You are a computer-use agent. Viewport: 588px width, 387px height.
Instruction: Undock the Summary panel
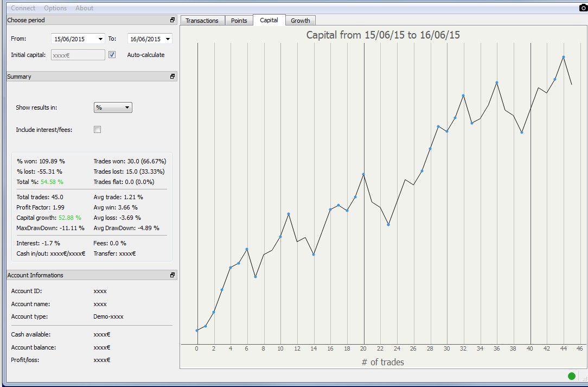[172, 77]
